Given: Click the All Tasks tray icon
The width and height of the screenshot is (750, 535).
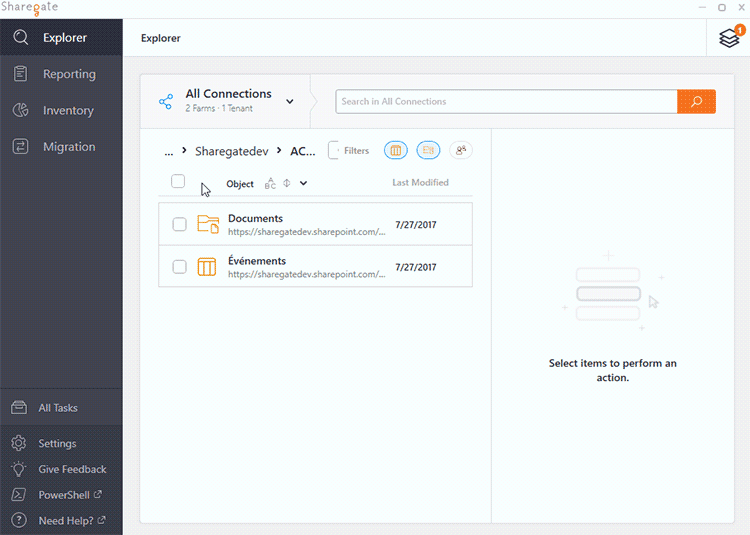Looking at the screenshot, I should 19,407.
